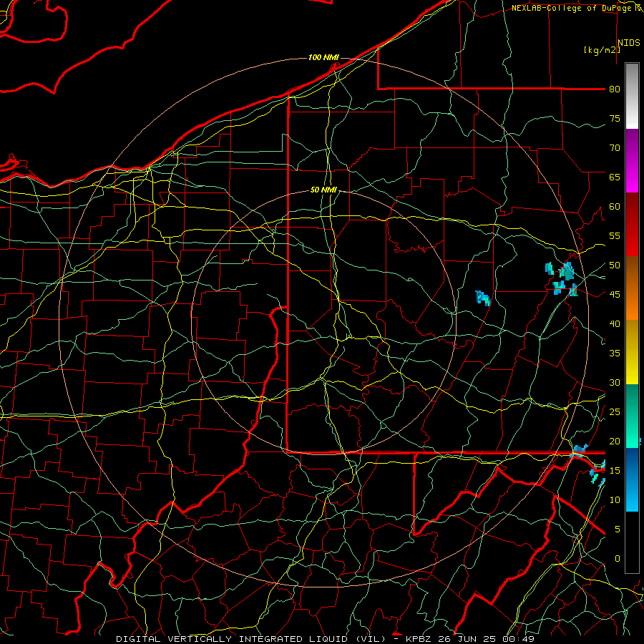Click the [kg/m2] unit label
The image size is (644, 644).
(x=602, y=50)
